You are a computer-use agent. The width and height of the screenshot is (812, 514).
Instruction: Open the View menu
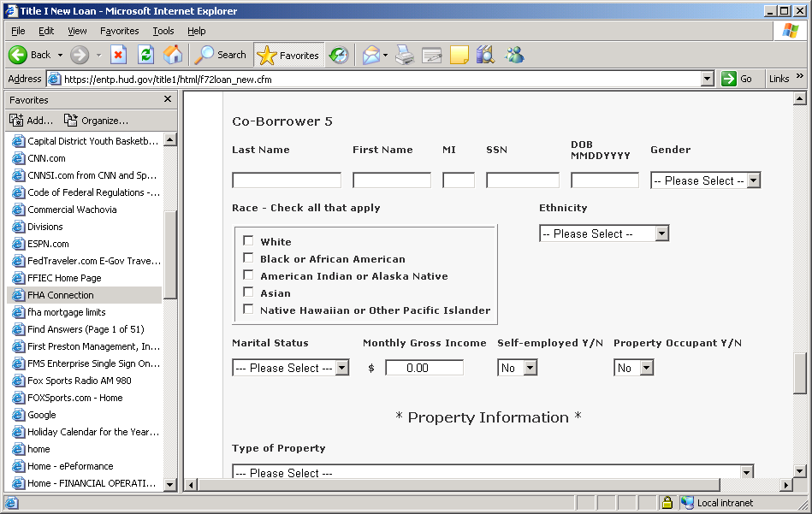pyautogui.click(x=77, y=31)
